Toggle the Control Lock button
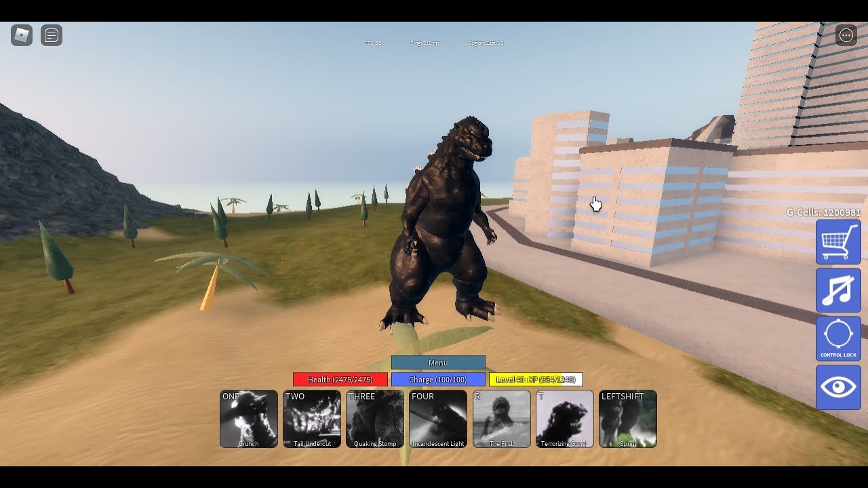The width and height of the screenshot is (868, 488). click(839, 339)
